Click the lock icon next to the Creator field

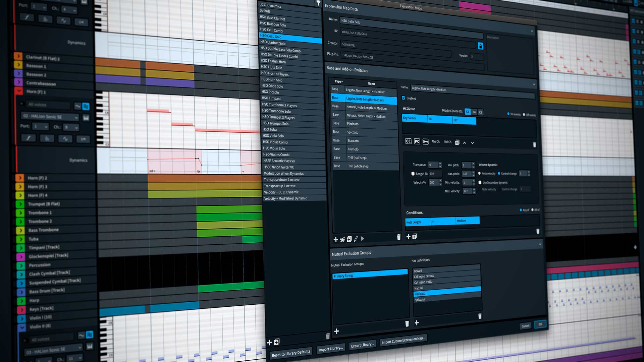pyautogui.click(x=481, y=46)
